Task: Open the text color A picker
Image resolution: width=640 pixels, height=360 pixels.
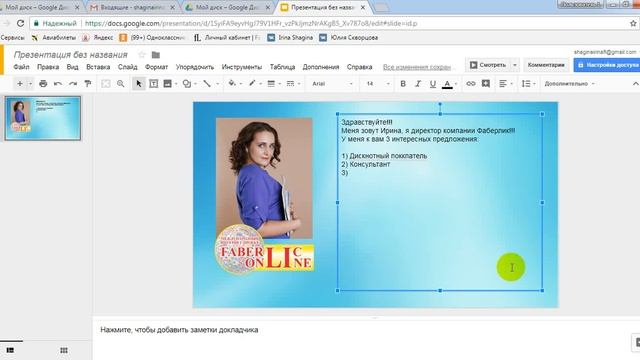Action: coord(447,84)
